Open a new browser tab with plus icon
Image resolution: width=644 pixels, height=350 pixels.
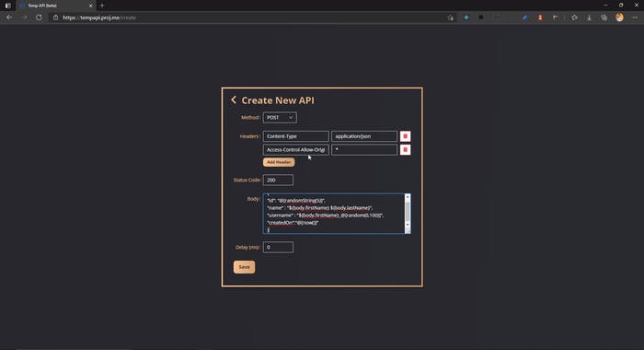[x=102, y=6]
